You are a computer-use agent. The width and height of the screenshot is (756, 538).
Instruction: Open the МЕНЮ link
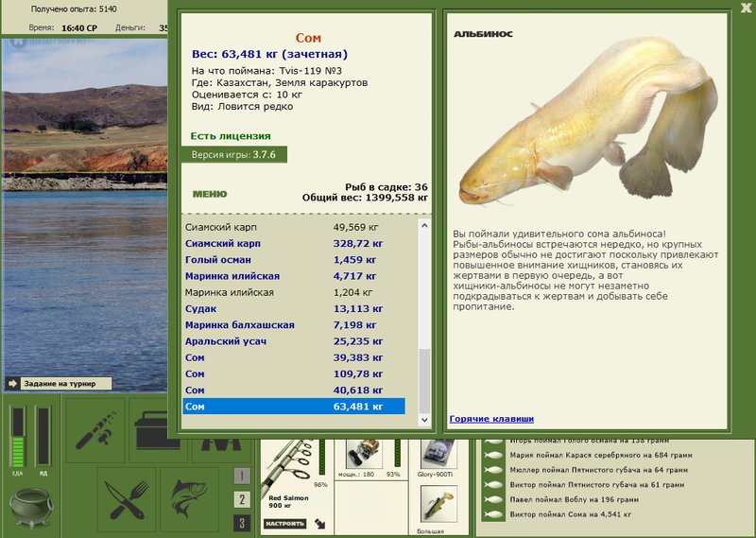click(210, 194)
